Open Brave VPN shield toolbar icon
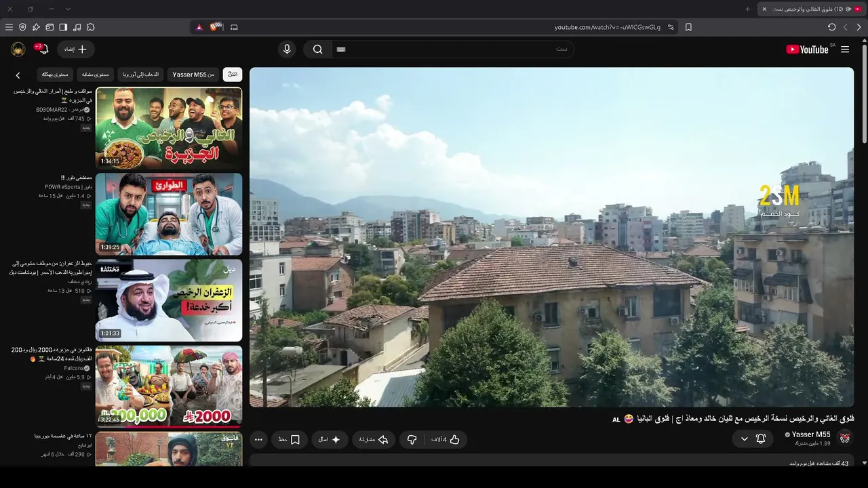 click(x=22, y=27)
